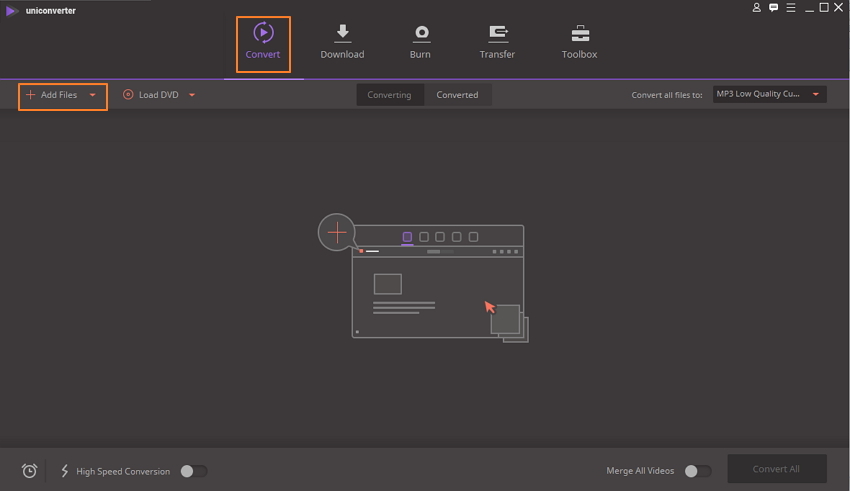Click the uniconverter logo icon

[x=11, y=11]
